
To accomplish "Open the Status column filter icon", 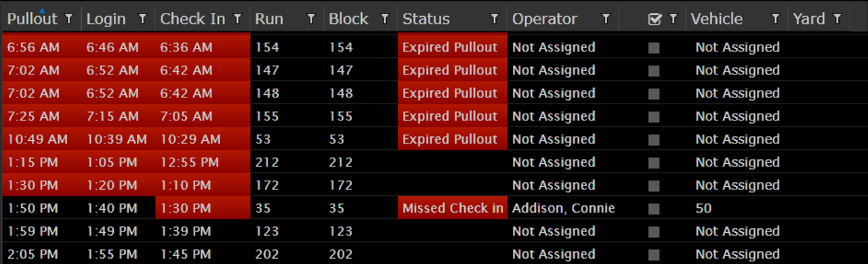I will click(495, 20).
